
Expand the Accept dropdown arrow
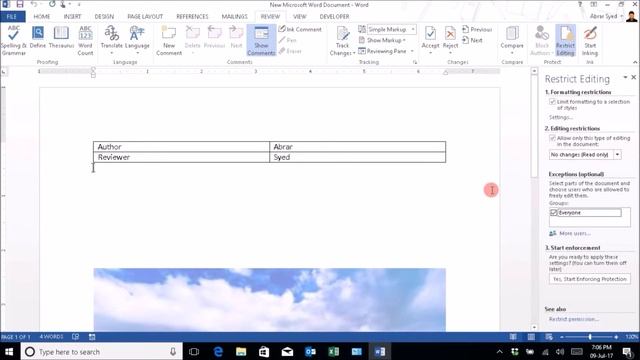(430, 53)
